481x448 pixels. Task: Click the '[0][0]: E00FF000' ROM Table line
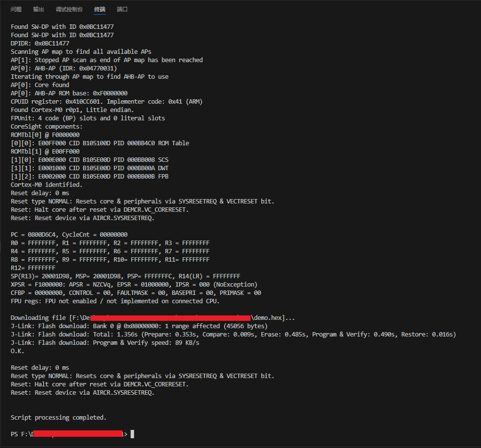tap(100, 143)
